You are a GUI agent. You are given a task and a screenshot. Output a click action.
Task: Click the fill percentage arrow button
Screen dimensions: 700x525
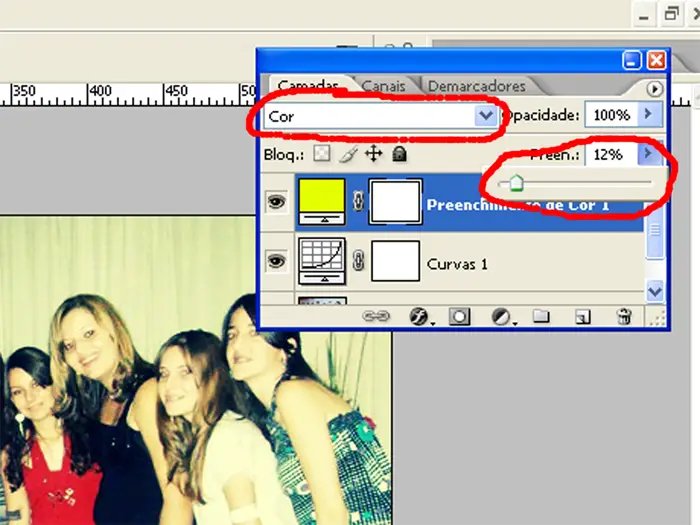[648, 154]
